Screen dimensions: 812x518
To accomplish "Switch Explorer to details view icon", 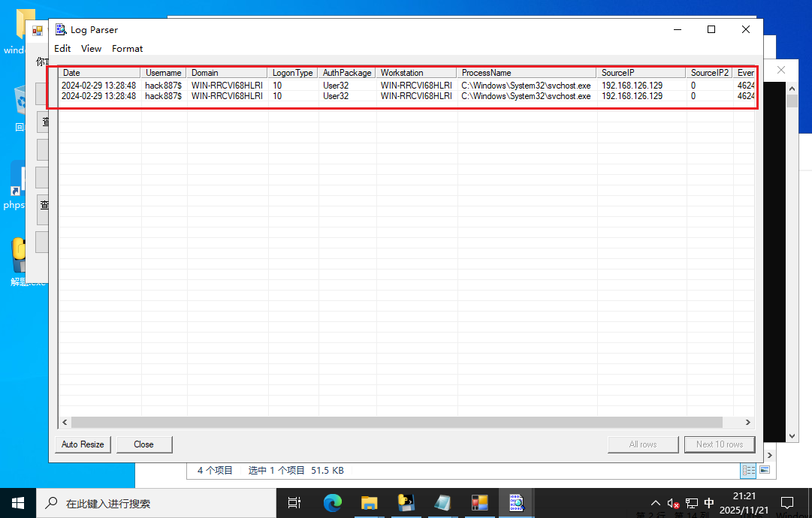I will 748,470.
